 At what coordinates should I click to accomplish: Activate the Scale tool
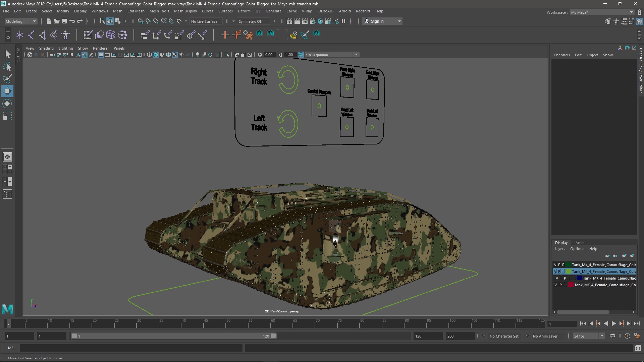tap(7, 116)
